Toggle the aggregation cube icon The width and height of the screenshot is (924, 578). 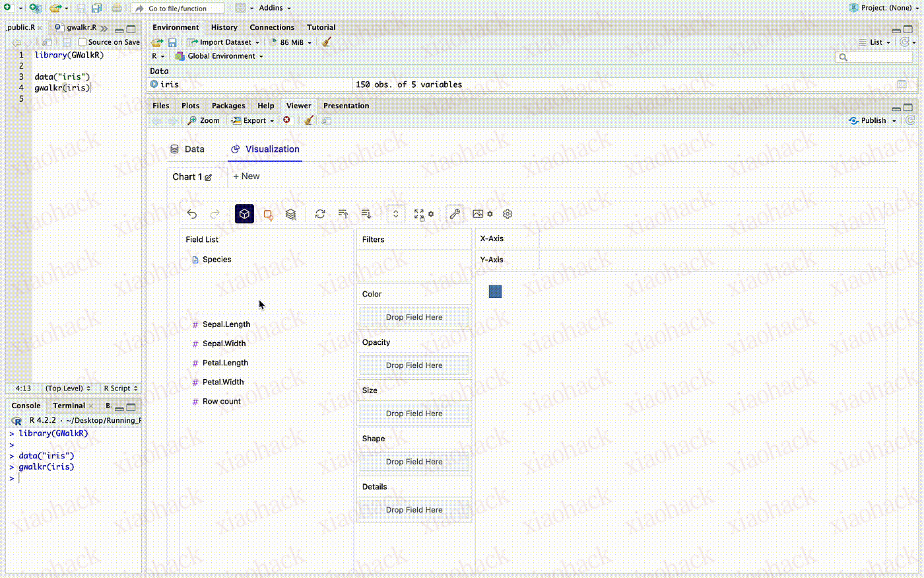[x=244, y=214]
